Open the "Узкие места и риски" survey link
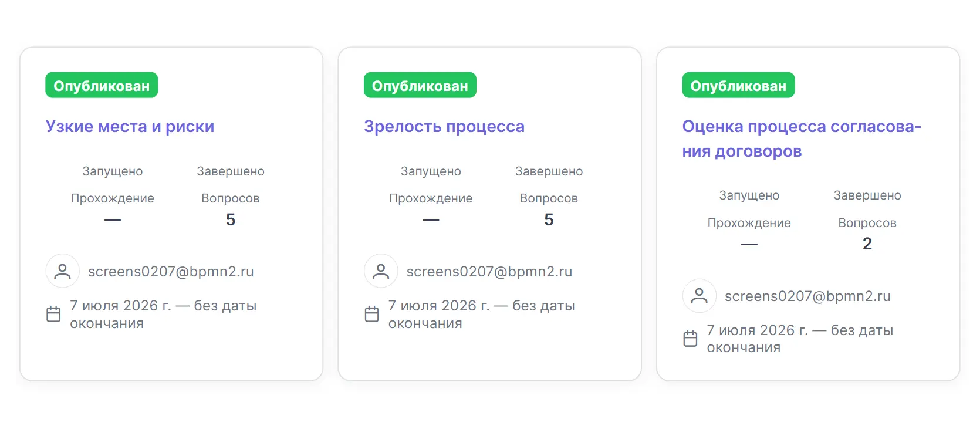This screenshot has height=429, width=980. click(130, 127)
